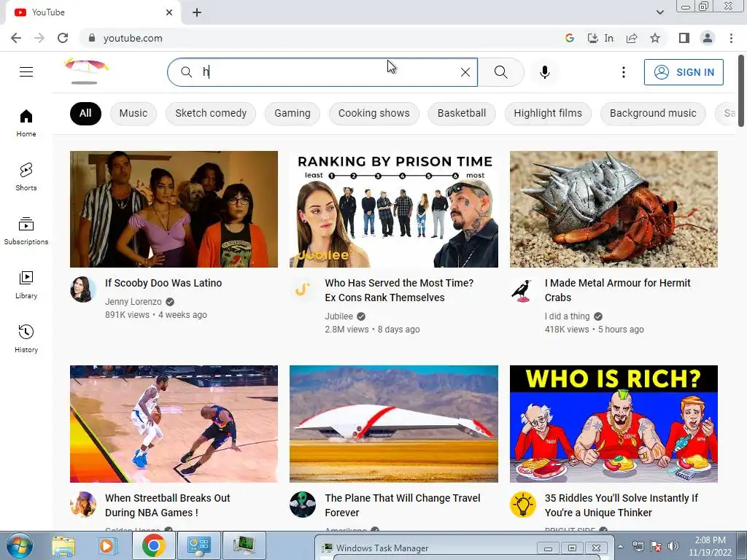Select the Background music chip
Viewport: 747px width, 560px height.
pos(653,113)
